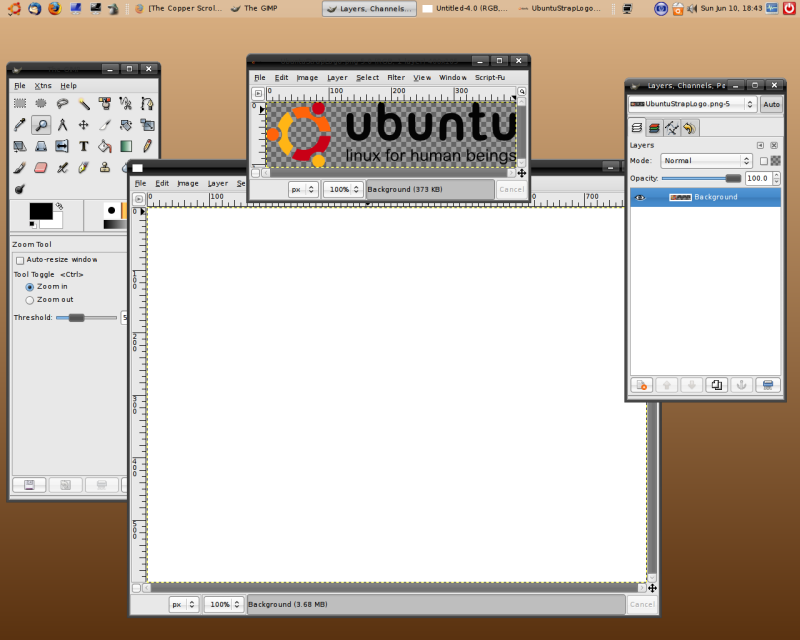800x640 pixels.
Task: Select the Clone stamp tool
Action: pos(105,167)
